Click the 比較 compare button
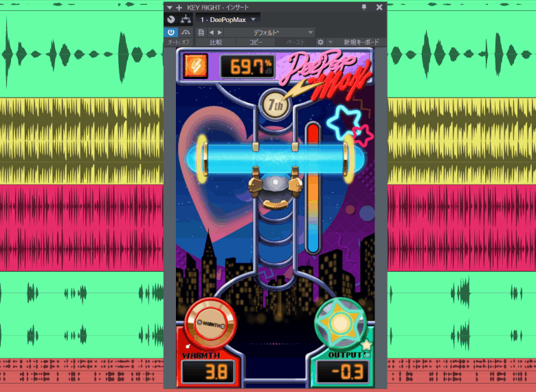Viewport: 536px width, 392px height. pos(216,43)
